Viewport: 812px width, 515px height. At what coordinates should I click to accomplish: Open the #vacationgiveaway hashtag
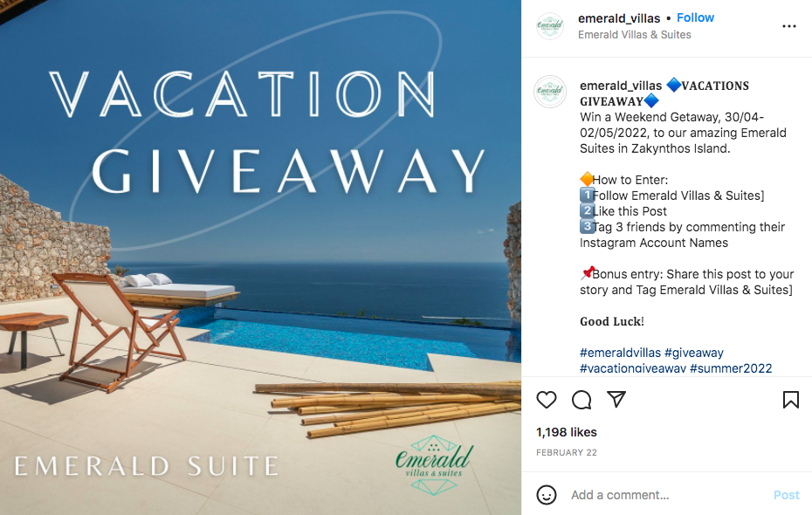click(633, 368)
